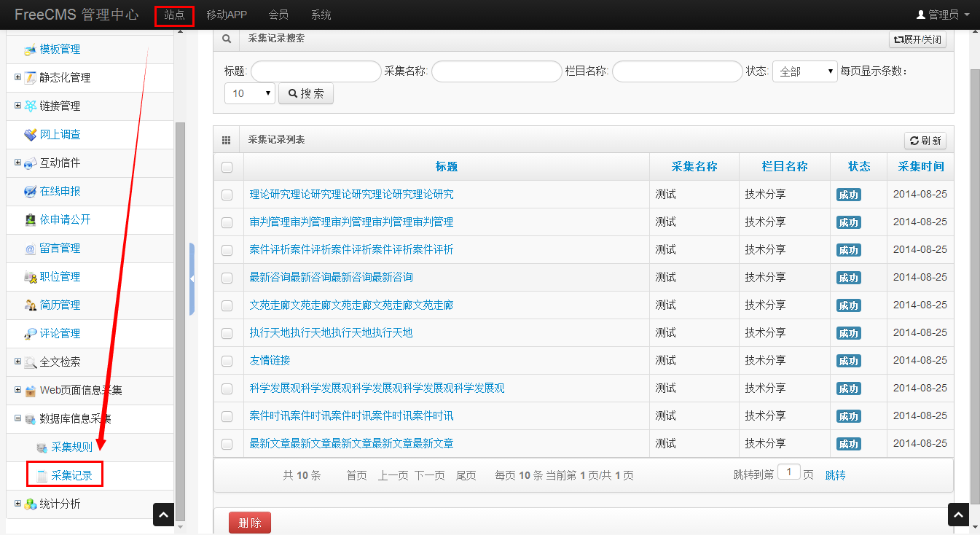Check the row 案件评析案件评析 checkbox
Image resolution: width=980 pixels, height=535 pixels.
tap(227, 250)
